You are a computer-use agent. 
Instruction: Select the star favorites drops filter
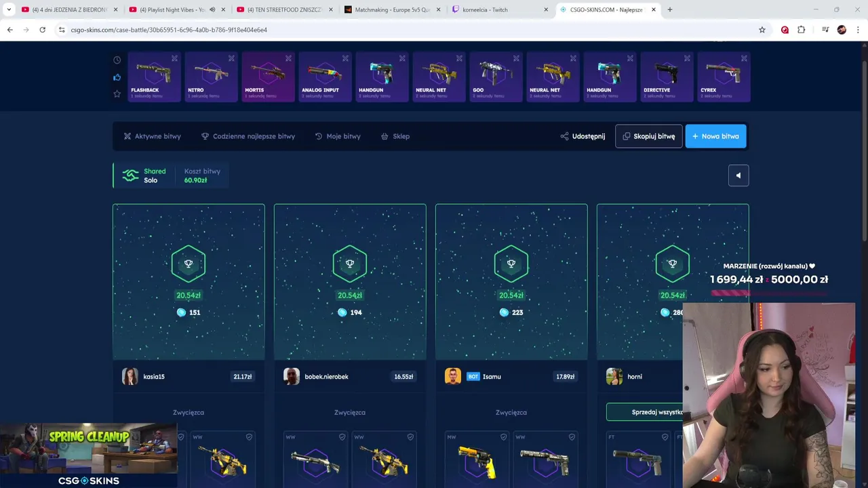(117, 94)
